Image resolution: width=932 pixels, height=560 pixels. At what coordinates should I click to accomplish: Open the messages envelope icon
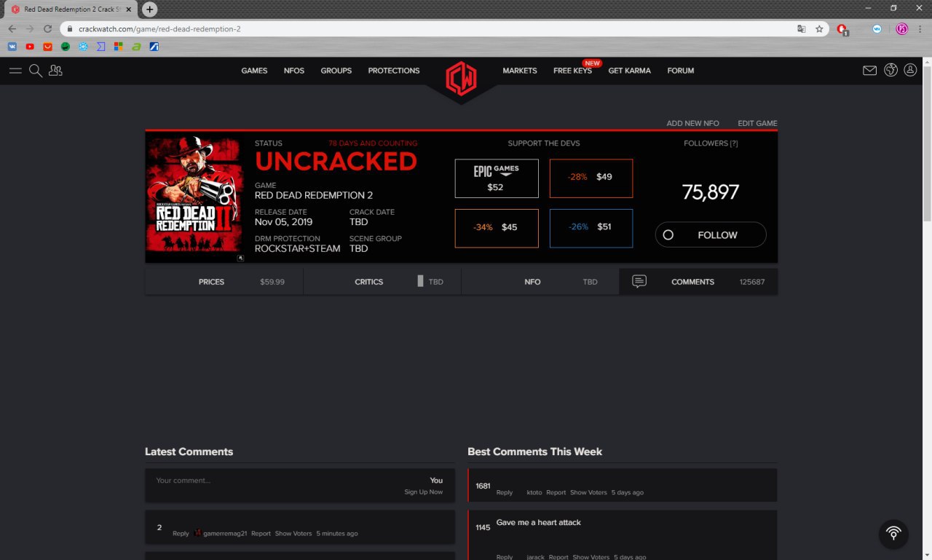[869, 71]
